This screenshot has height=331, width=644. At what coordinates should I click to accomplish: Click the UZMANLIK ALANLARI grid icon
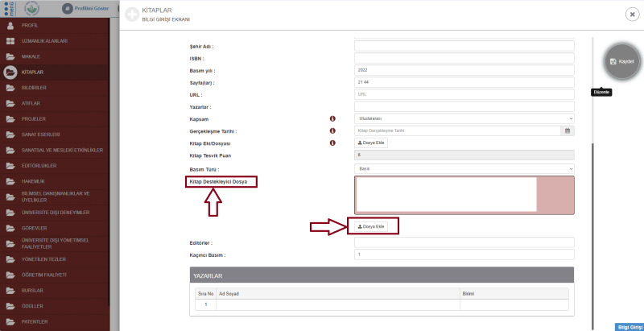10,41
